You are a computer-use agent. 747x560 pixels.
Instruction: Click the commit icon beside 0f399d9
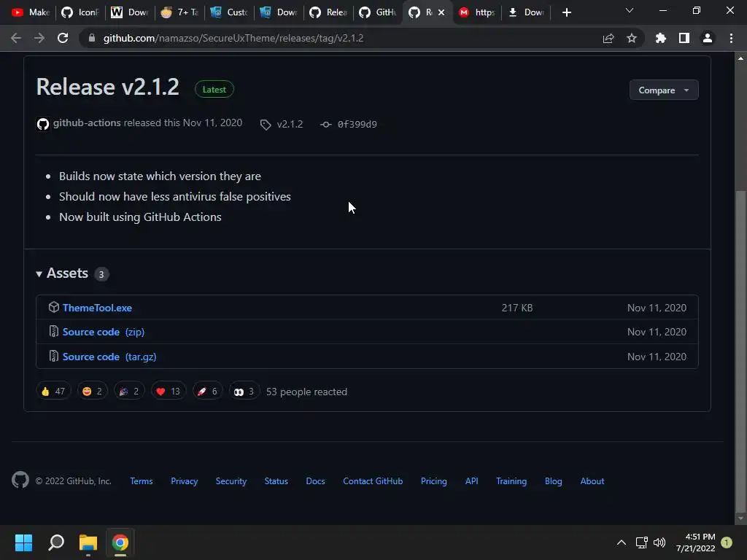click(326, 124)
